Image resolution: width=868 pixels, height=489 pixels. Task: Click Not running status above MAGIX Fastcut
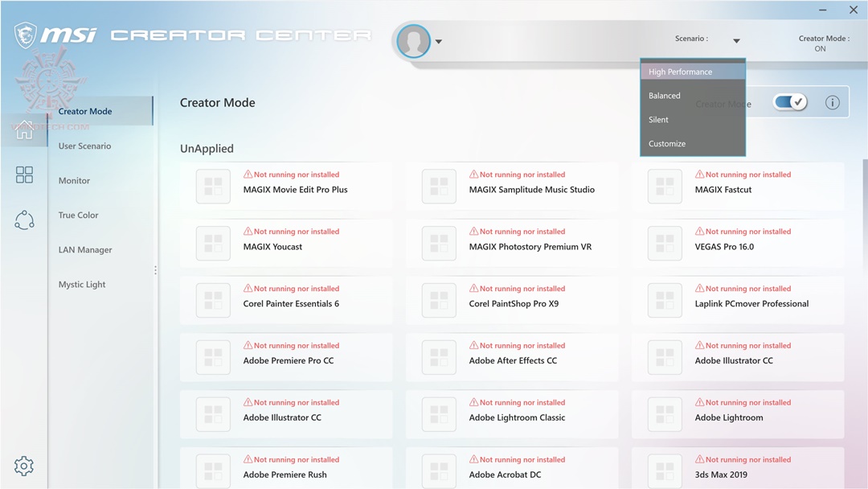click(748, 175)
